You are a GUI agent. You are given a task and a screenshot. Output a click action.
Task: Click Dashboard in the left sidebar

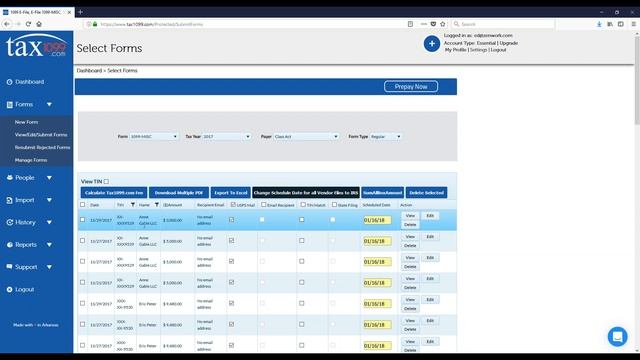click(x=29, y=82)
